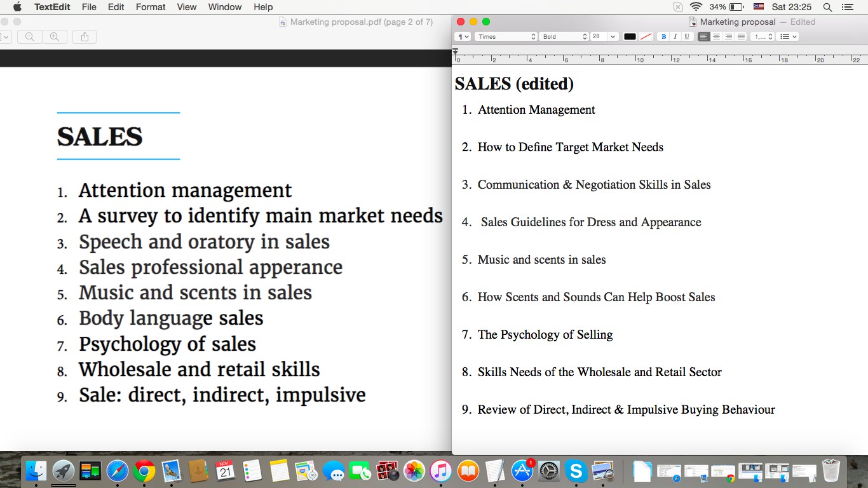Screen dimensions: 868x488
Task: Open the Bold typeface dropdown
Action: (x=564, y=37)
